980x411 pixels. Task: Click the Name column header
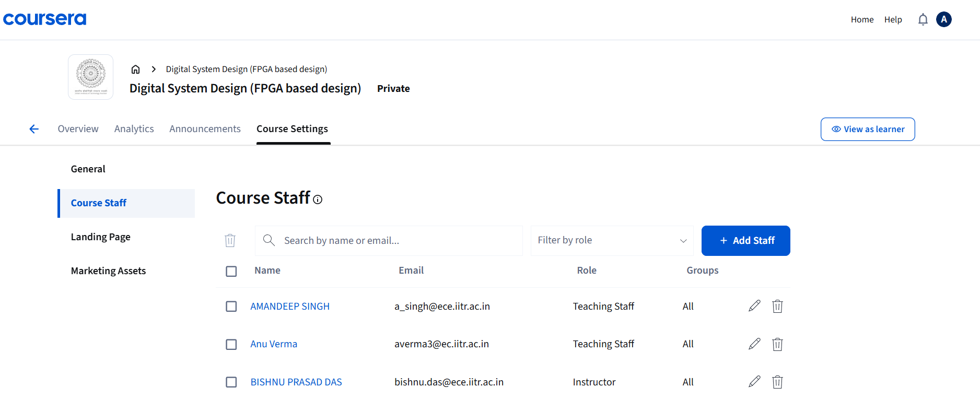tap(267, 271)
